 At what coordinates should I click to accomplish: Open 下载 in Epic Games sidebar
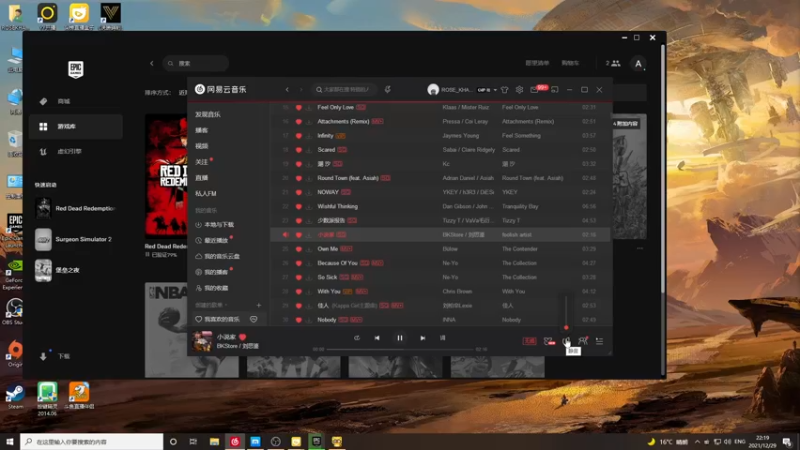pyautogui.click(x=64, y=356)
